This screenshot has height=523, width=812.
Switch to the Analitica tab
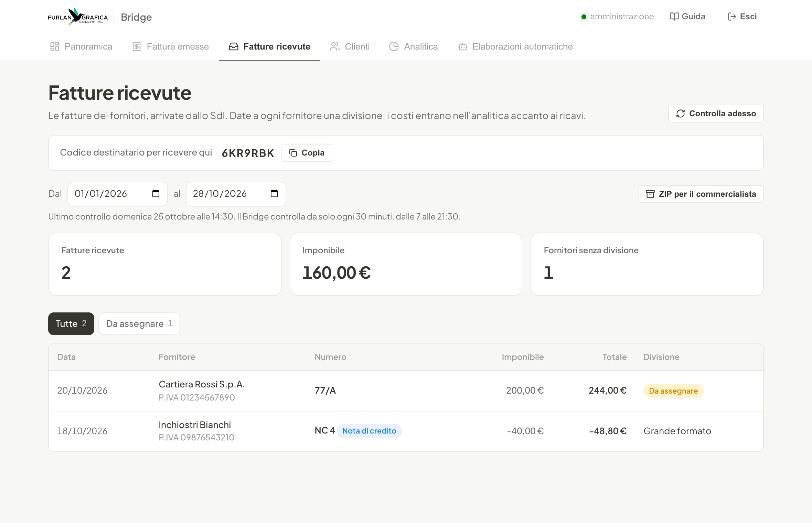(413, 46)
